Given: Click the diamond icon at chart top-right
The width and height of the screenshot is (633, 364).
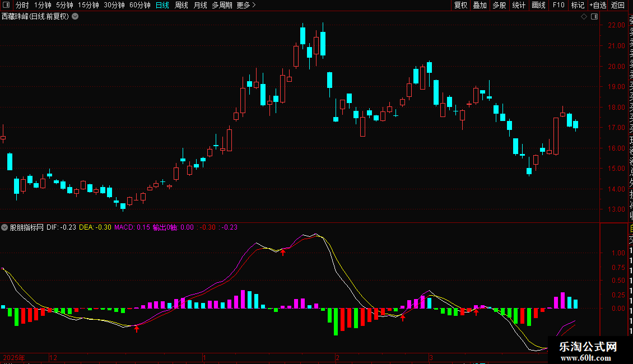Looking at the screenshot, I should click(584, 17).
